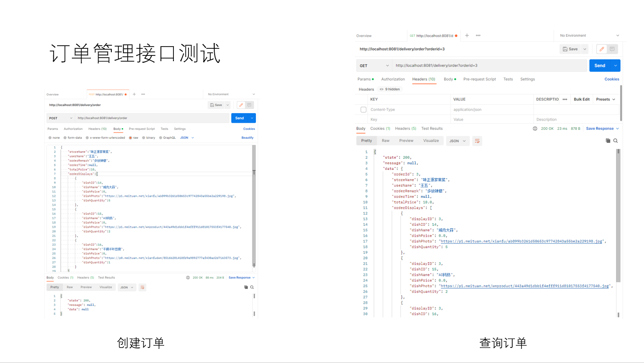644x363 pixels.
Task: Click network globe icon in GET response
Action: point(535,129)
